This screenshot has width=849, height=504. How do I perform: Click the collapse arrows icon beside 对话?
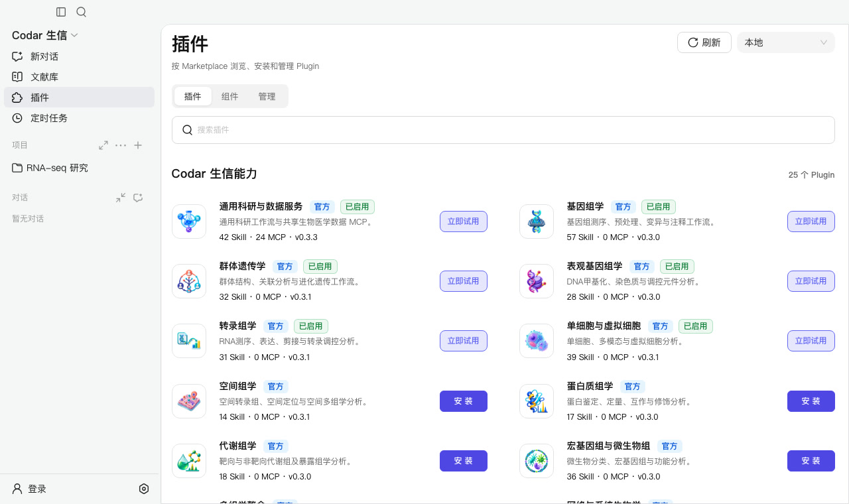click(121, 198)
